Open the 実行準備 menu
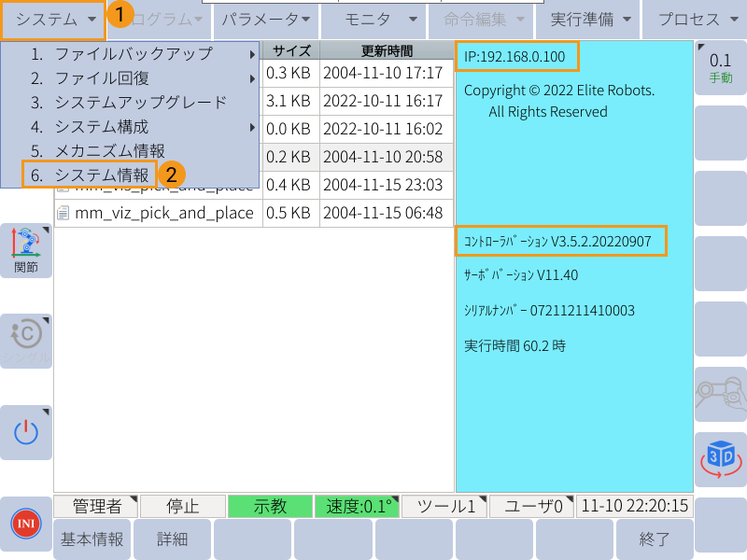747x560 pixels. 588,20
